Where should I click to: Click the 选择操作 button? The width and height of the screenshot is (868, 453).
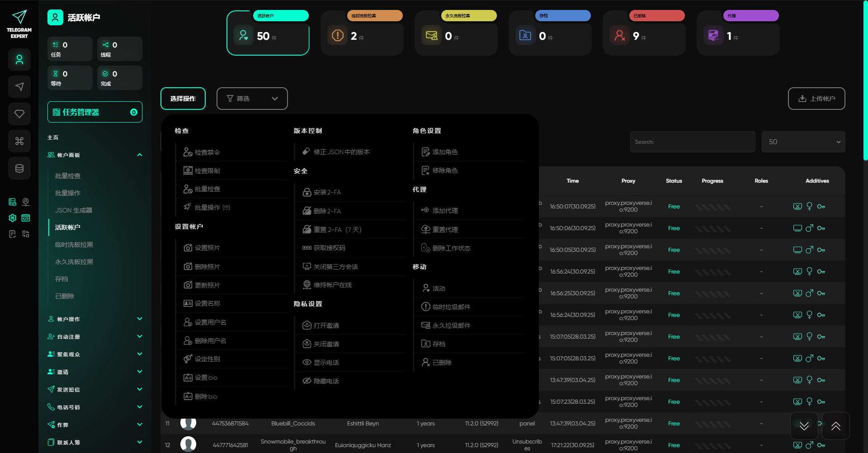183,99
